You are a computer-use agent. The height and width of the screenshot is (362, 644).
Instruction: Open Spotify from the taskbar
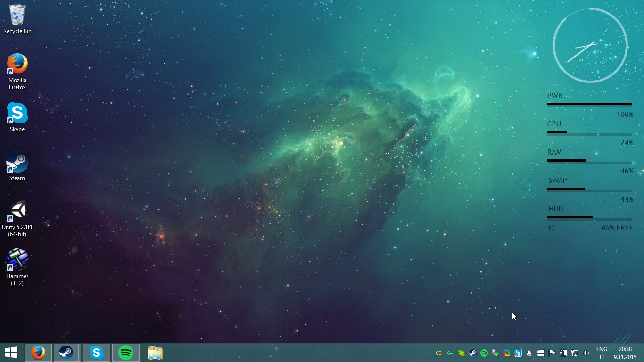pyautogui.click(x=126, y=353)
